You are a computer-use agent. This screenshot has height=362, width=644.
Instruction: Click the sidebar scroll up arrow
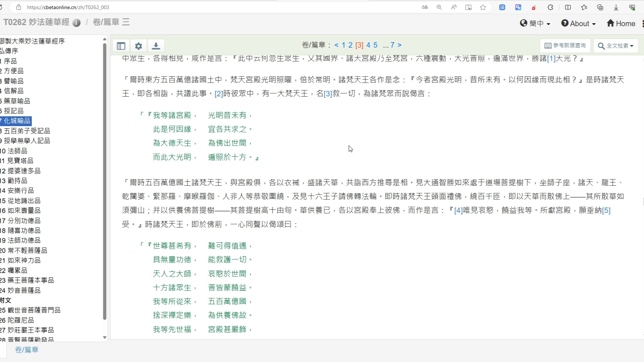point(105,39)
